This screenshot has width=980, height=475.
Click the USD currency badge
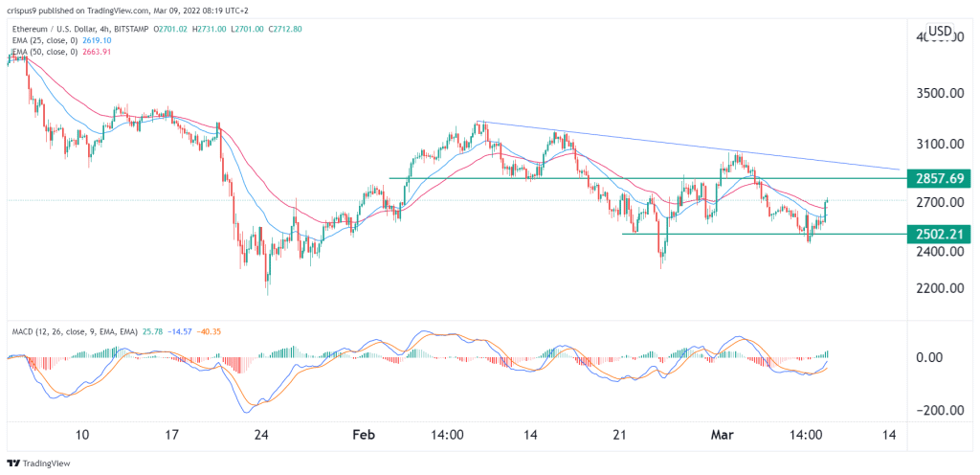point(940,32)
